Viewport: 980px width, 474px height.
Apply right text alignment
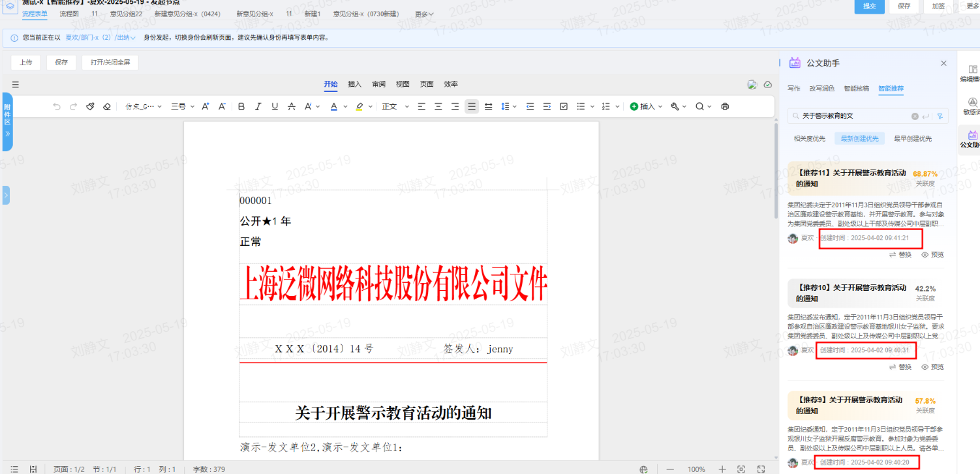pyautogui.click(x=455, y=106)
